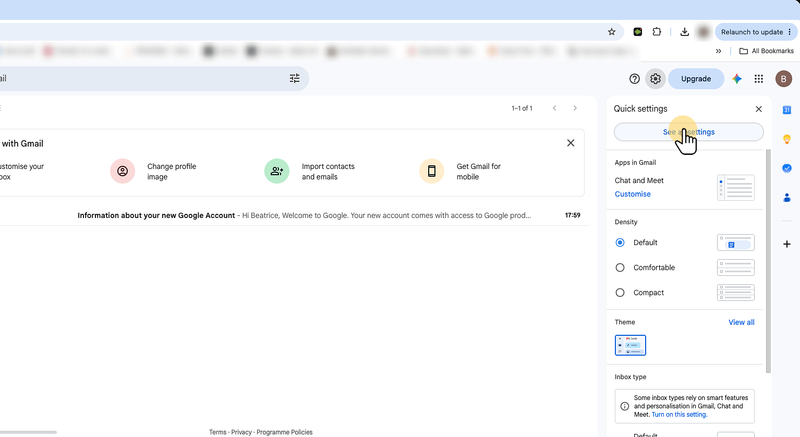Select Compact density radio button
Screen dimensions: 800x437
click(620, 293)
